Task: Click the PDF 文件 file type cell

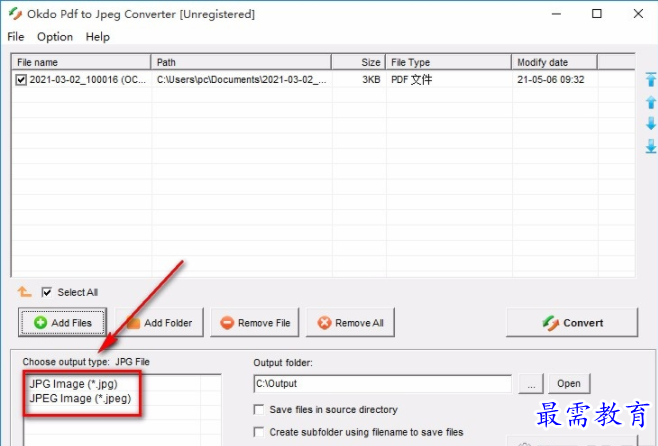Action: pos(412,80)
